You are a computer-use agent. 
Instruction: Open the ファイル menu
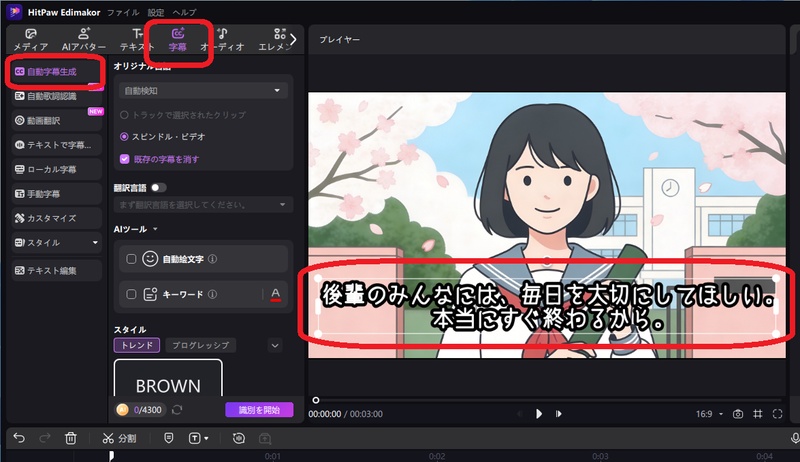[x=123, y=12]
